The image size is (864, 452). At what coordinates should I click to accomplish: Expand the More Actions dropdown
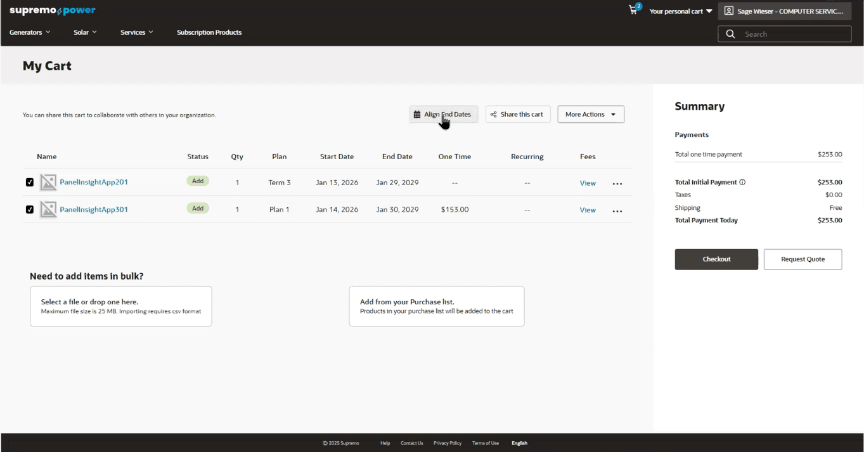(x=591, y=114)
